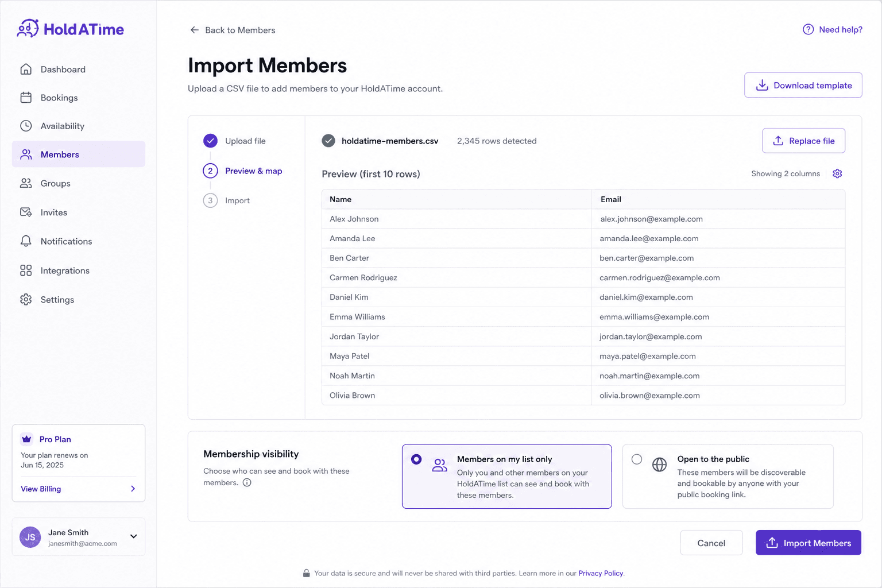
Task: Select Members on my list only radio
Action: tap(416, 459)
